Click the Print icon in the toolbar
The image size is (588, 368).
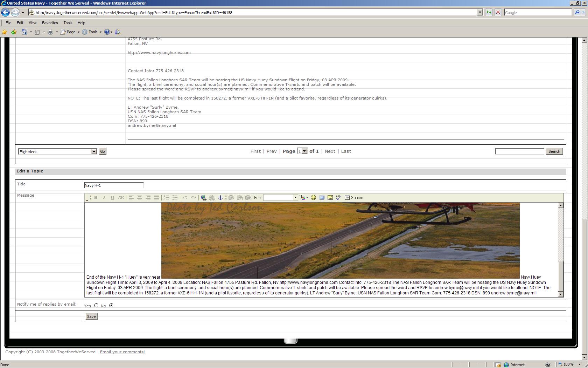(x=50, y=32)
